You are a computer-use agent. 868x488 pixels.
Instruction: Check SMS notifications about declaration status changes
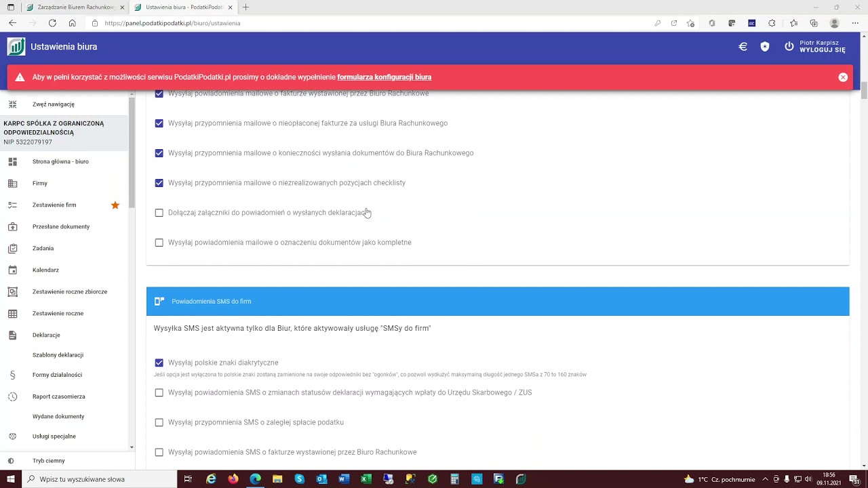click(x=159, y=392)
